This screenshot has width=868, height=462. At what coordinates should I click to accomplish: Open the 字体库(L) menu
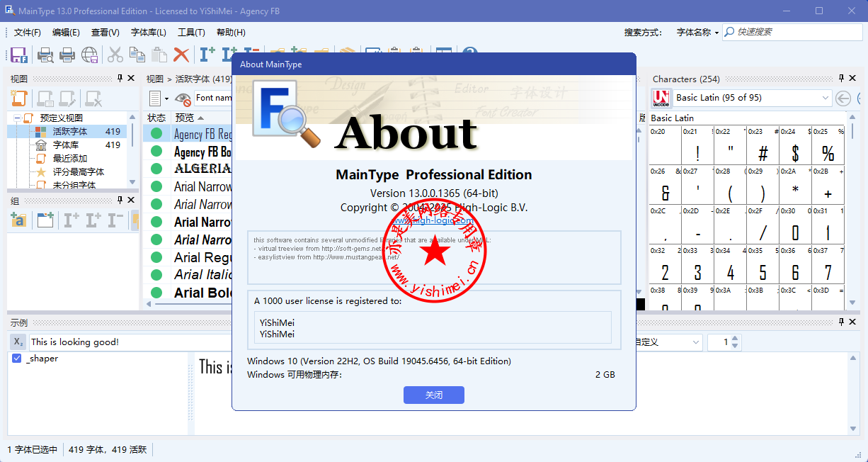point(148,33)
